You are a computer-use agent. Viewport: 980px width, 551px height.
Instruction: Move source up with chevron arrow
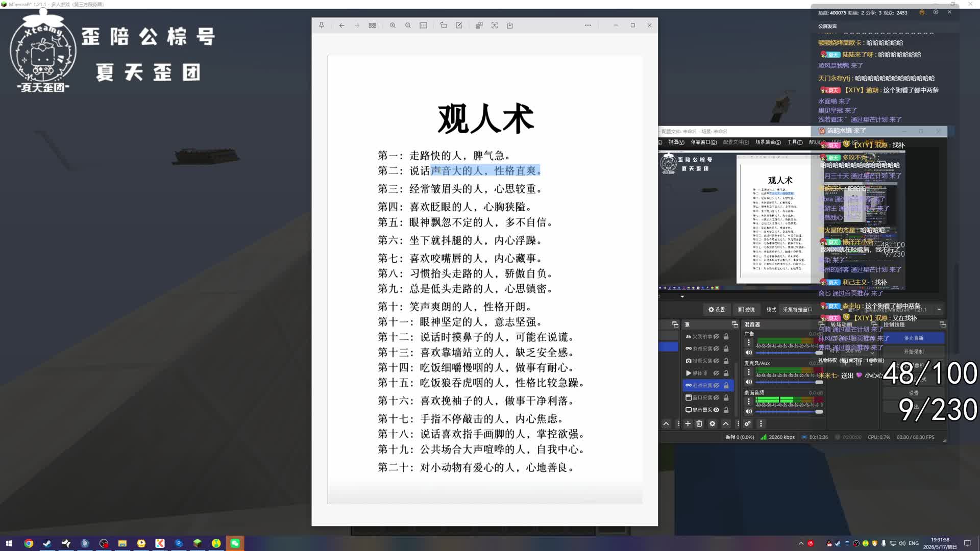pyautogui.click(x=726, y=423)
